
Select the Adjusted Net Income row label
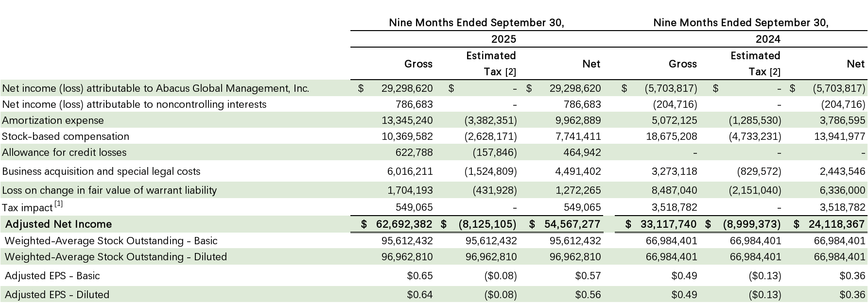[58, 224]
